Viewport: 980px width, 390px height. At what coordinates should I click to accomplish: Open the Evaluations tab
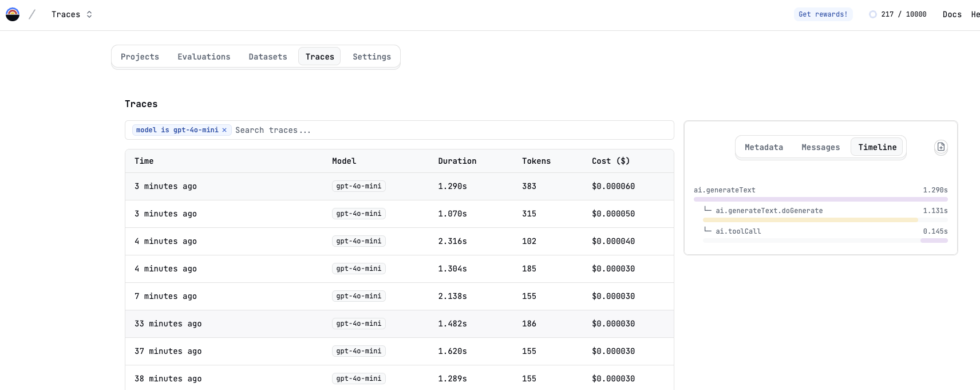(204, 57)
